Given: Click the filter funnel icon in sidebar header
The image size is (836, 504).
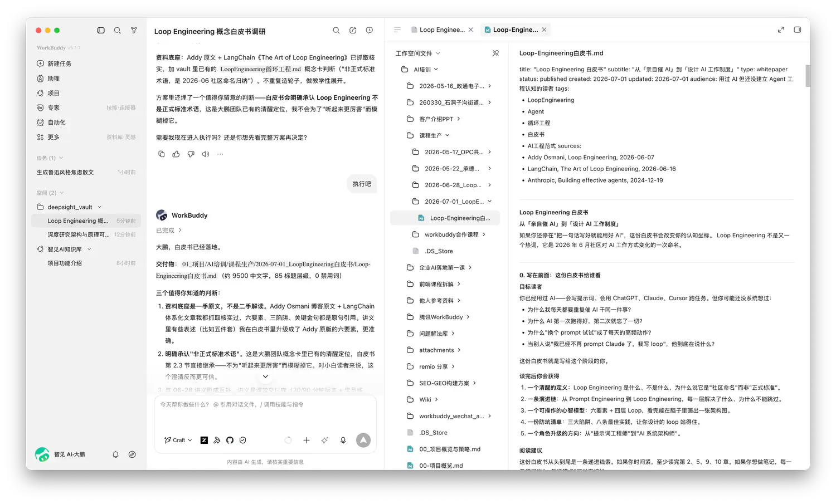Looking at the screenshot, I should pyautogui.click(x=134, y=31).
